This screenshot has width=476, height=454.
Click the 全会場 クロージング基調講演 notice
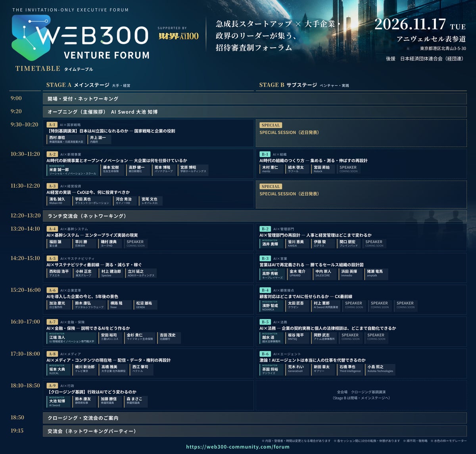coord(361,395)
